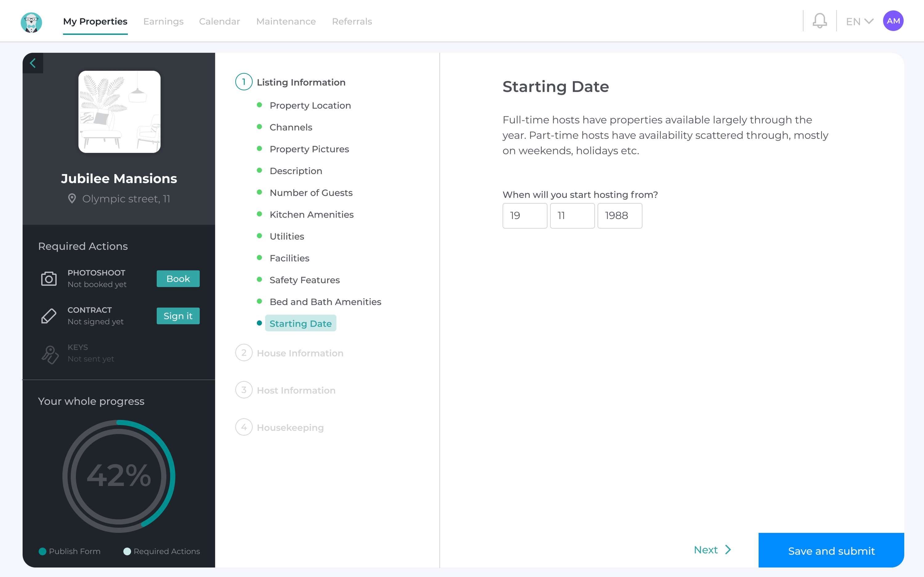Click Sign it for the contract
The width and height of the screenshot is (924, 577).
coord(178,316)
